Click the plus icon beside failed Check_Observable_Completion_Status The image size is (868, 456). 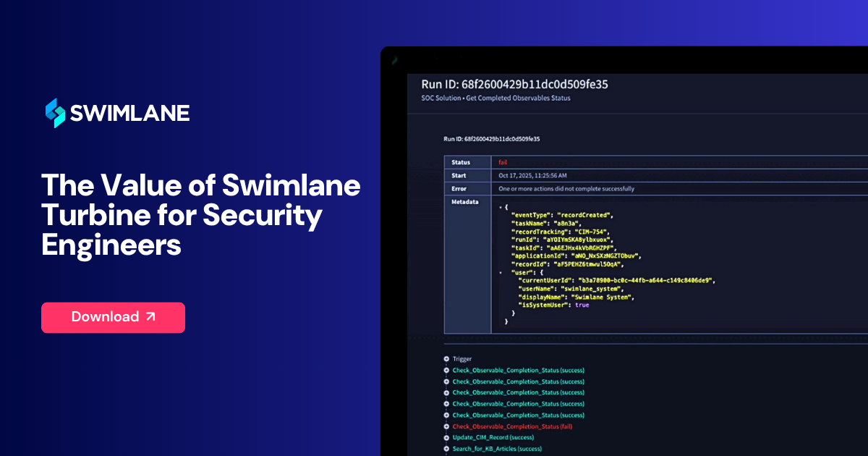[446, 426]
